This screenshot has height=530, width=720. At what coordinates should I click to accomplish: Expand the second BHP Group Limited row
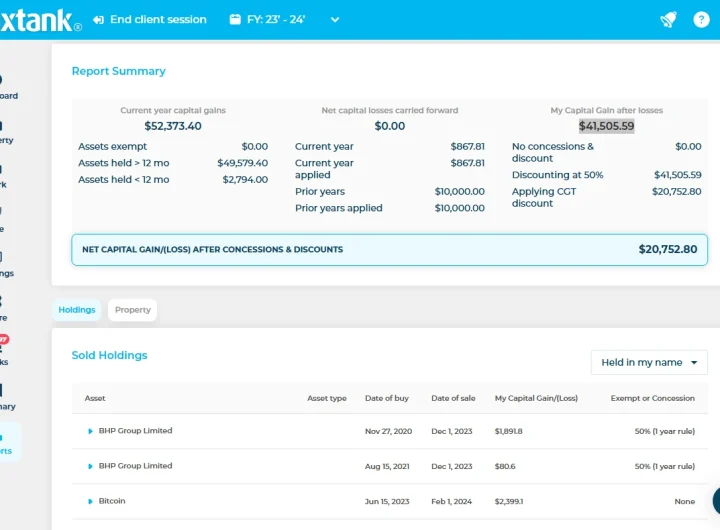(90, 466)
